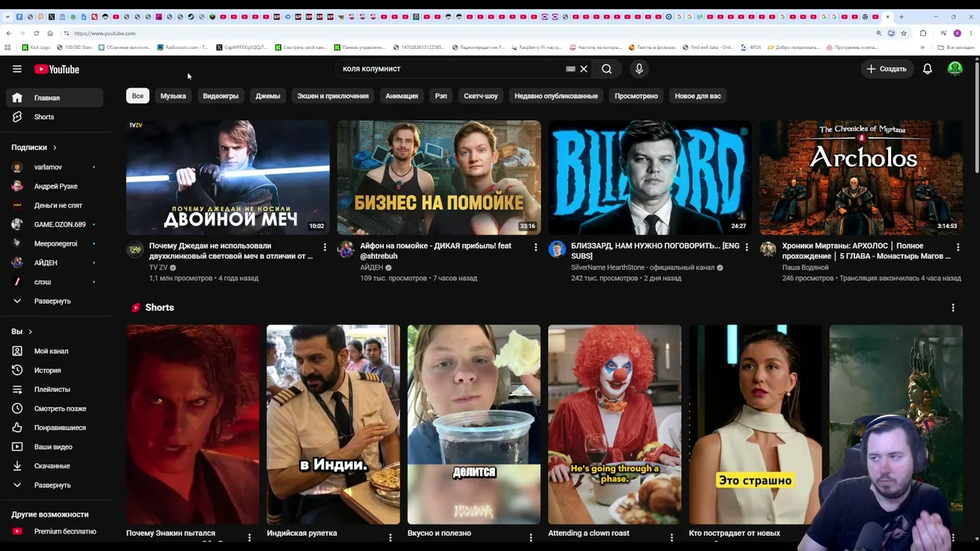This screenshot has height=551, width=980.
Task: Open Мой канал in the sidebar
Action: point(54,351)
